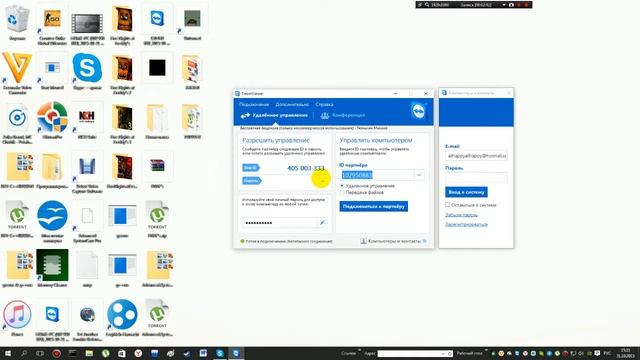Click the personal password field in TeamViewer
The height and width of the screenshot is (360, 640).
280,223
